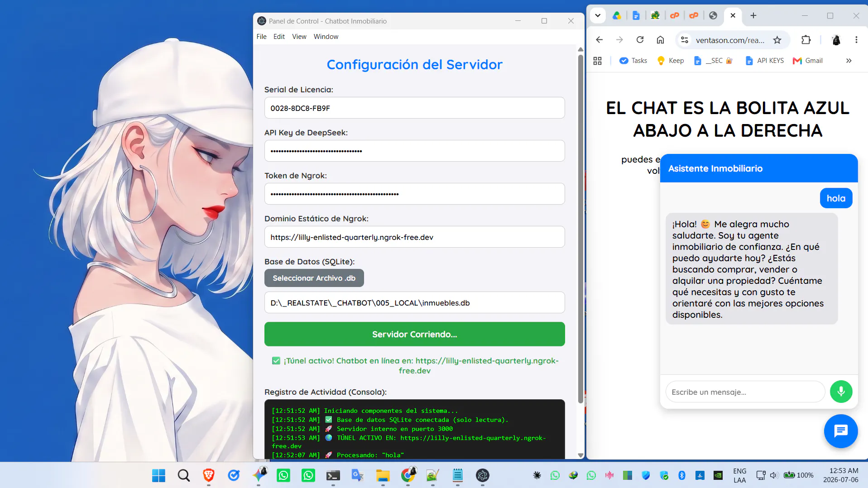
Task: Toggle the blue chat bubble launcher
Action: coord(841,431)
